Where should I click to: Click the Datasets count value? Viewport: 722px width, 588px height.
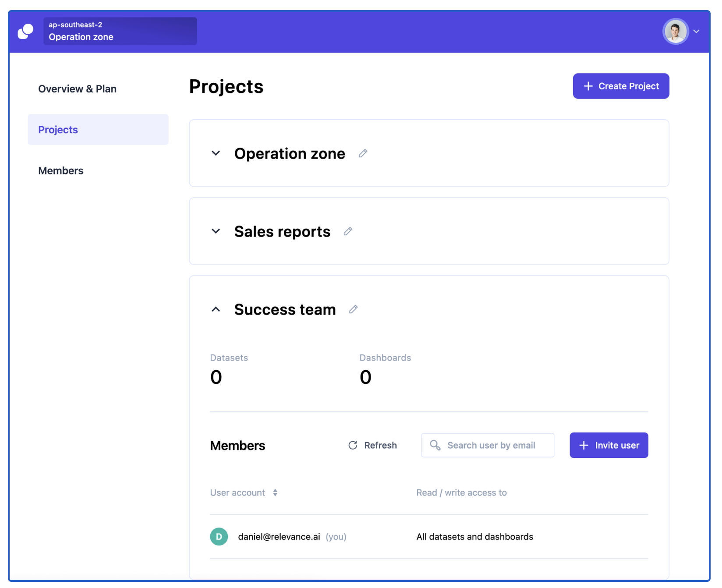point(216,377)
